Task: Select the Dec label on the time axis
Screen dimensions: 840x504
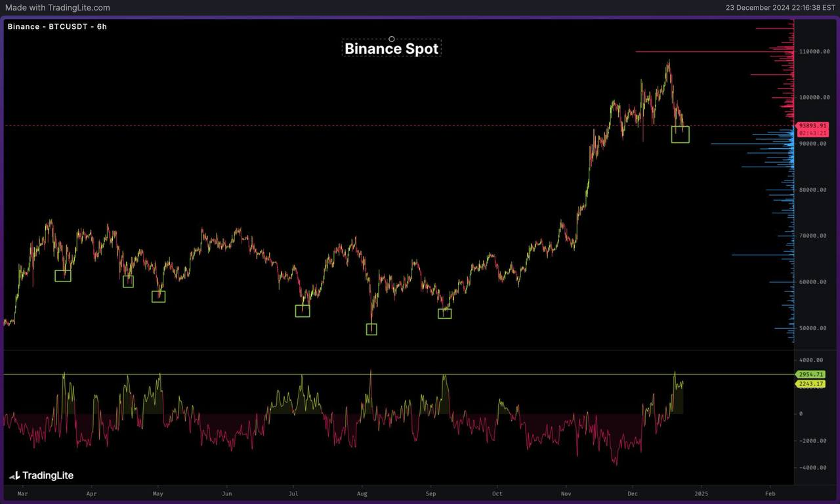Action: point(632,493)
